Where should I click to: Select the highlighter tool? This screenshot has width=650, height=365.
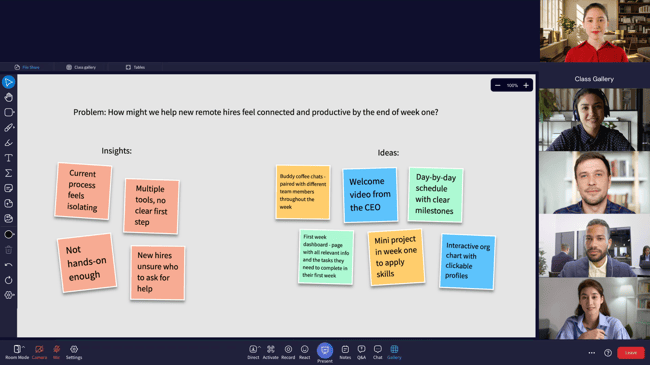[8, 143]
